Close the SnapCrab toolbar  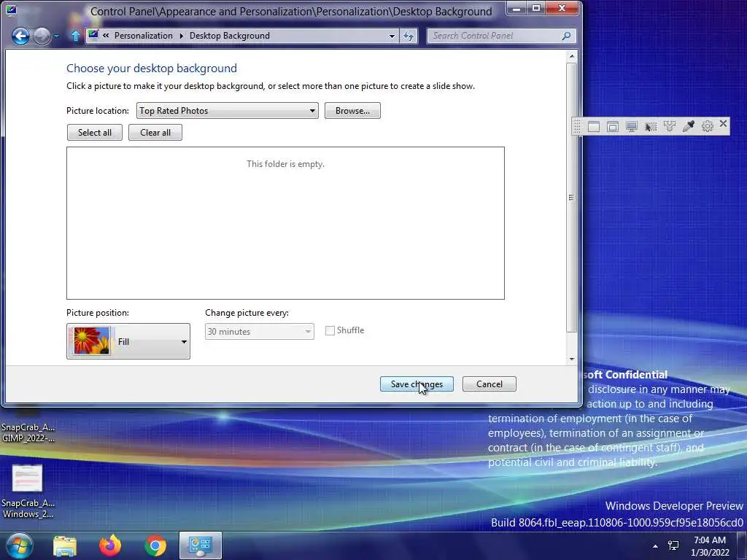(723, 124)
